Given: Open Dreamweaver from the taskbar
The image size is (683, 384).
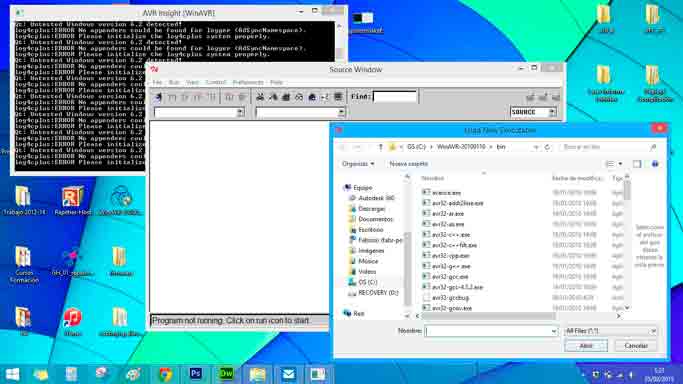Looking at the screenshot, I should click(227, 374).
